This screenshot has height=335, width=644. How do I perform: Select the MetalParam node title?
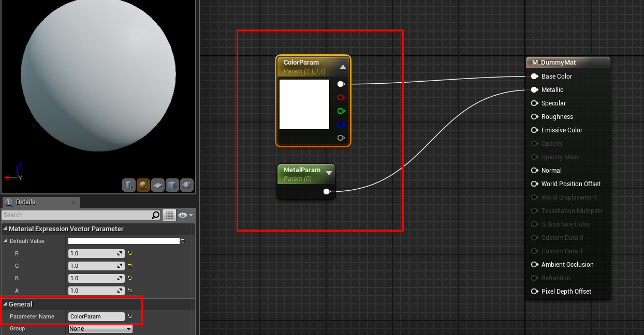(302, 170)
